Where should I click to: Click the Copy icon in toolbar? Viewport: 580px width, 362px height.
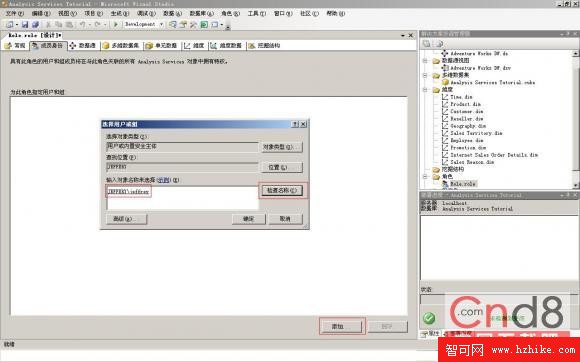pos(58,24)
